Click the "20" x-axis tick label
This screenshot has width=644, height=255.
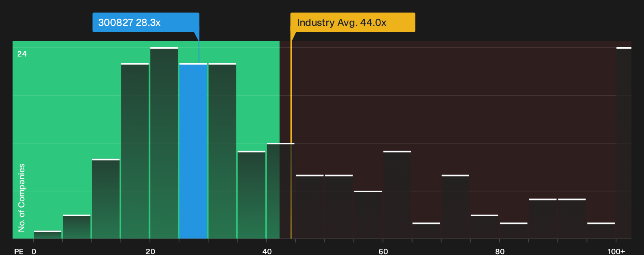tap(150, 251)
